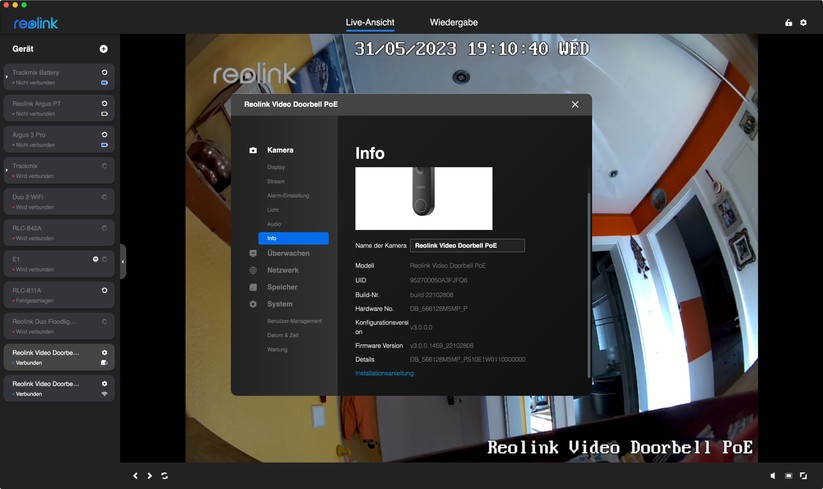Reconnect the Reolink Argus PT camera
This screenshot has width=823, height=489.
tap(104, 103)
